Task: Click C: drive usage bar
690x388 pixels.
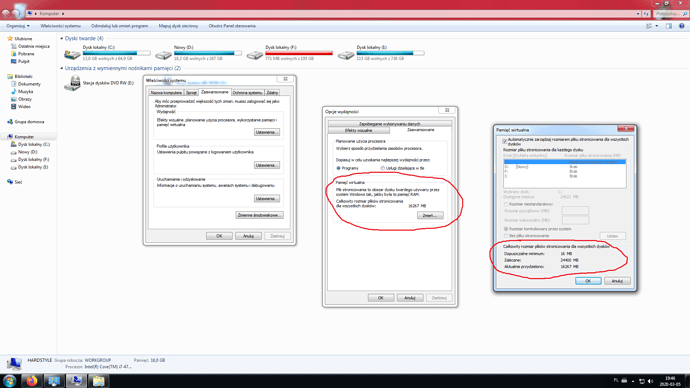Action: 117,53
